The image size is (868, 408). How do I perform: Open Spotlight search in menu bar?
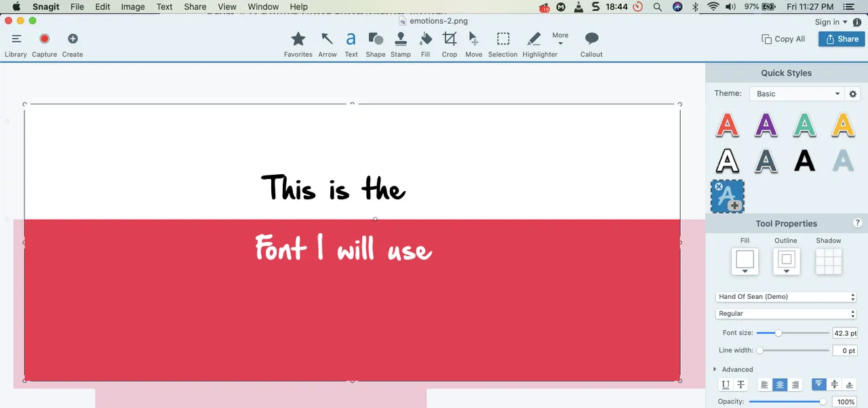coord(657,7)
